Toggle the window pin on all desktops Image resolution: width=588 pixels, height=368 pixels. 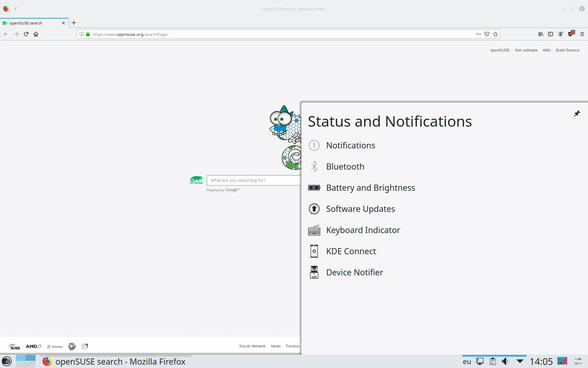(x=15, y=9)
